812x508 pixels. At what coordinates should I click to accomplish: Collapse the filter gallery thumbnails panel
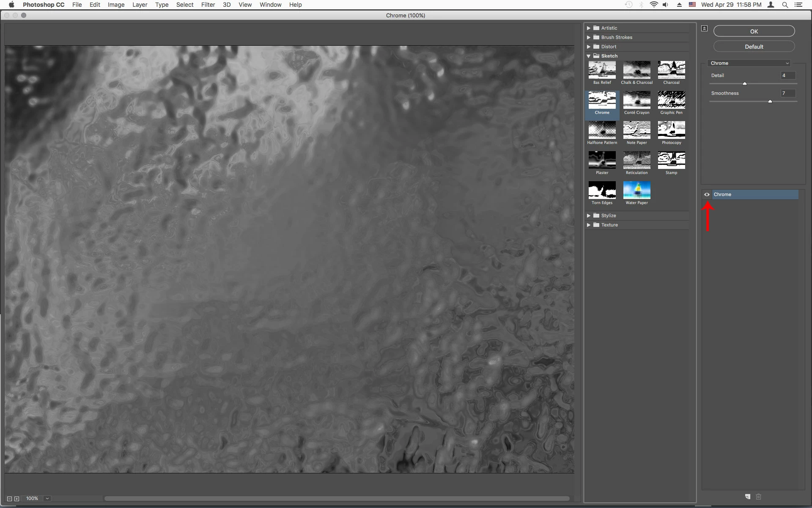coord(704,28)
